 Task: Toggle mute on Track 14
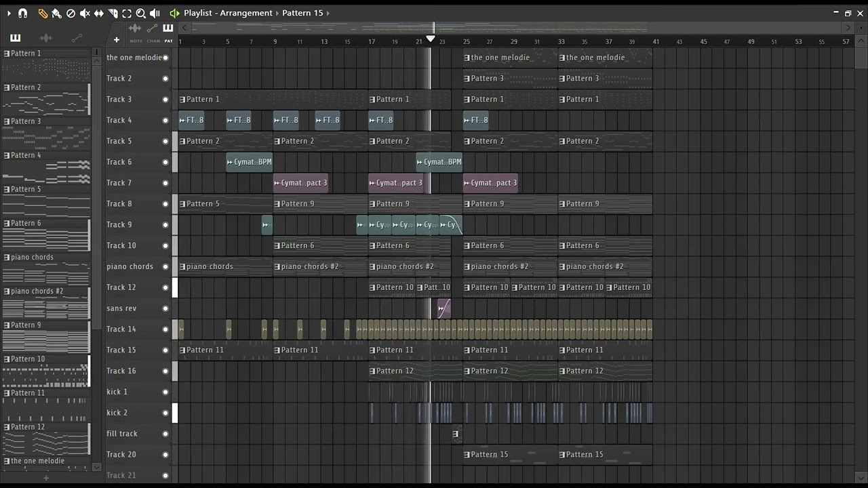165,329
